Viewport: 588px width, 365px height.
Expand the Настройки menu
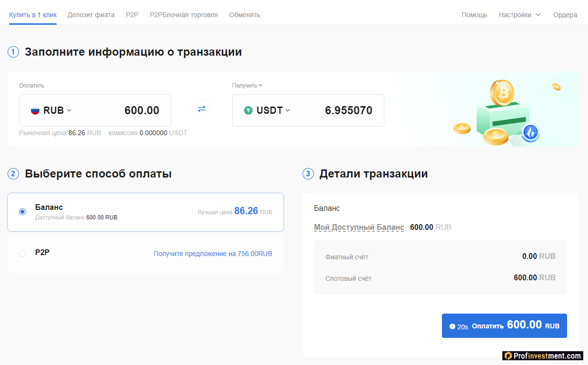pyautogui.click(x=519, y=15)
